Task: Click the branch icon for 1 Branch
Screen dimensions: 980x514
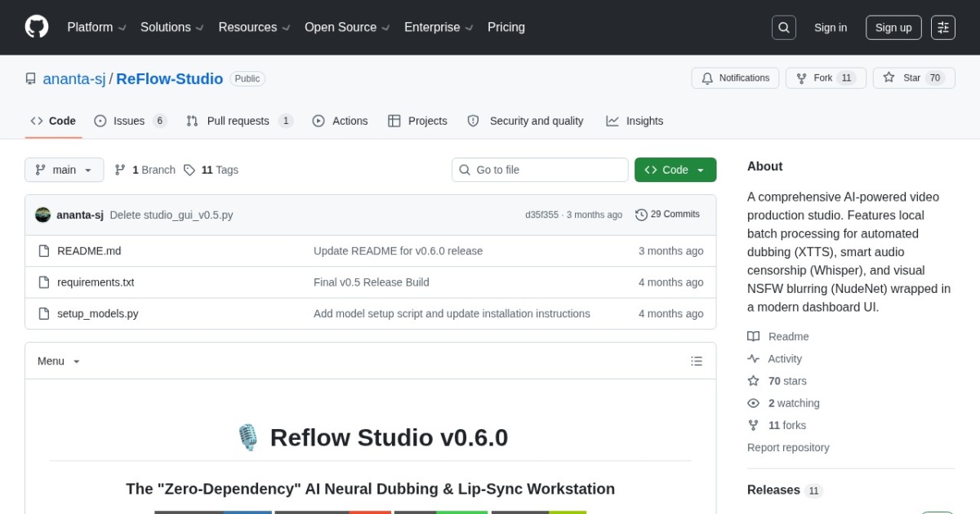Action: tap(120, 170)
